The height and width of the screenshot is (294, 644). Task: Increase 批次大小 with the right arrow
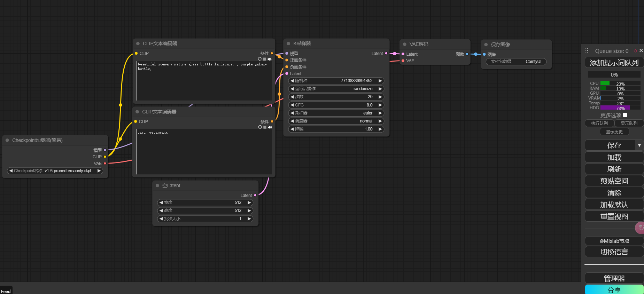[249, 219]
